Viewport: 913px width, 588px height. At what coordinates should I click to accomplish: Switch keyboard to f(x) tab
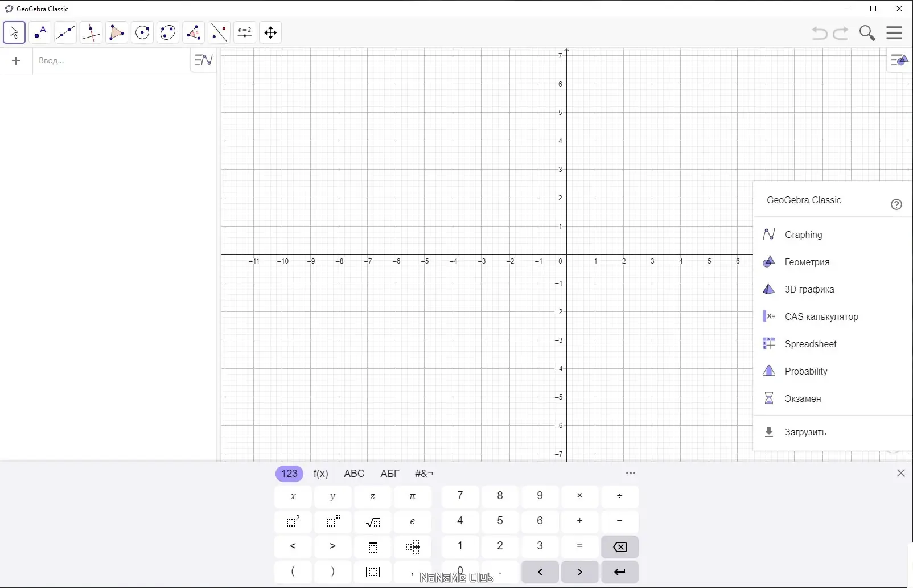pos(321,474)
